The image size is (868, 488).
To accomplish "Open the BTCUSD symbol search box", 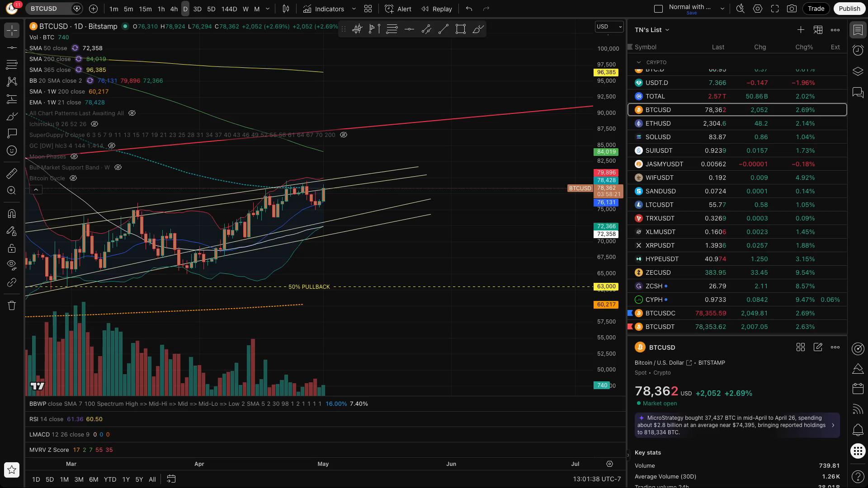I will [53, 9].
